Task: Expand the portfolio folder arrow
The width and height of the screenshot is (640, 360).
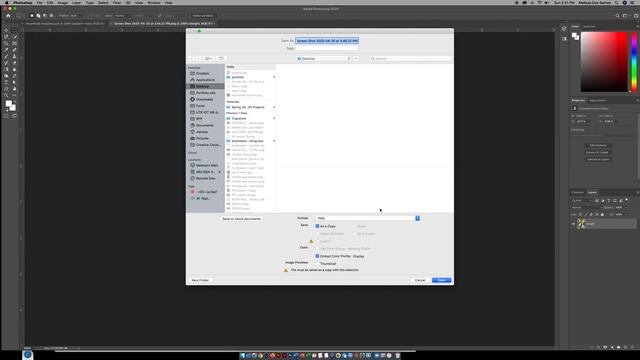Action: (x=274, y=77)
